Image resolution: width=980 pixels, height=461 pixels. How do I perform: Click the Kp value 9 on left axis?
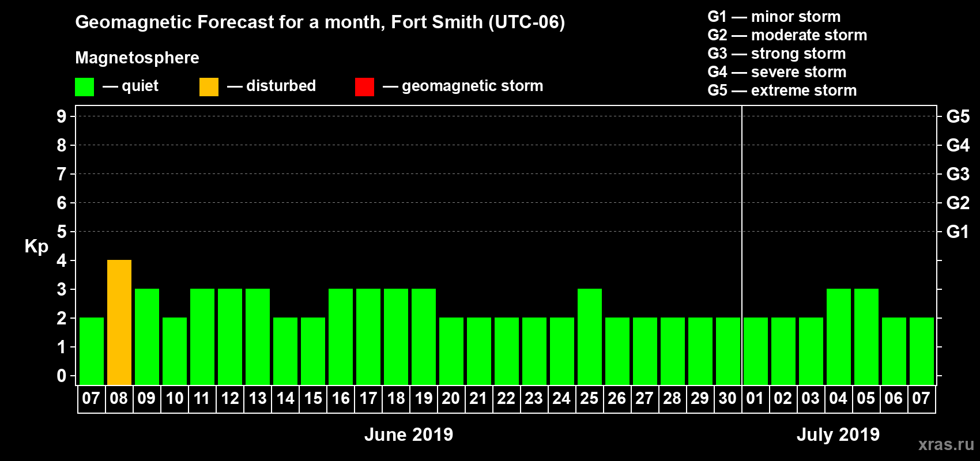click(61, 116)
